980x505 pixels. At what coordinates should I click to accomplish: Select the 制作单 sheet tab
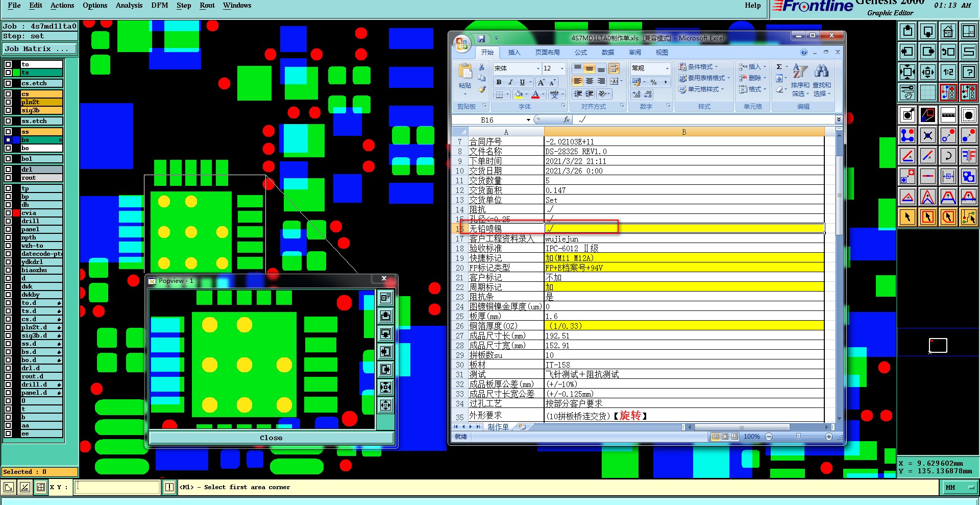pyautogui.click(x=498, y=427)
